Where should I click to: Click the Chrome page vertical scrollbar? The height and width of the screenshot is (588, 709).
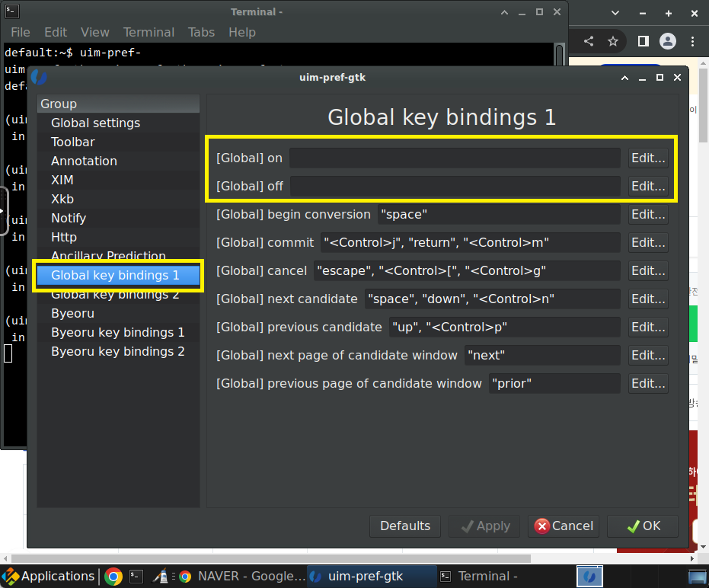[x=703, y=107]
